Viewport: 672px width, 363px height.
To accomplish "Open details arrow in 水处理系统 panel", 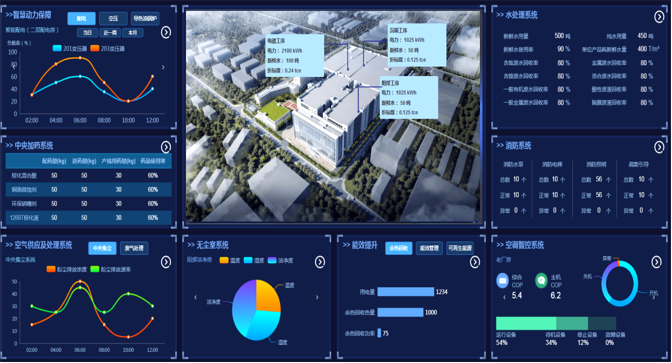I will click(x=659, y=17).
